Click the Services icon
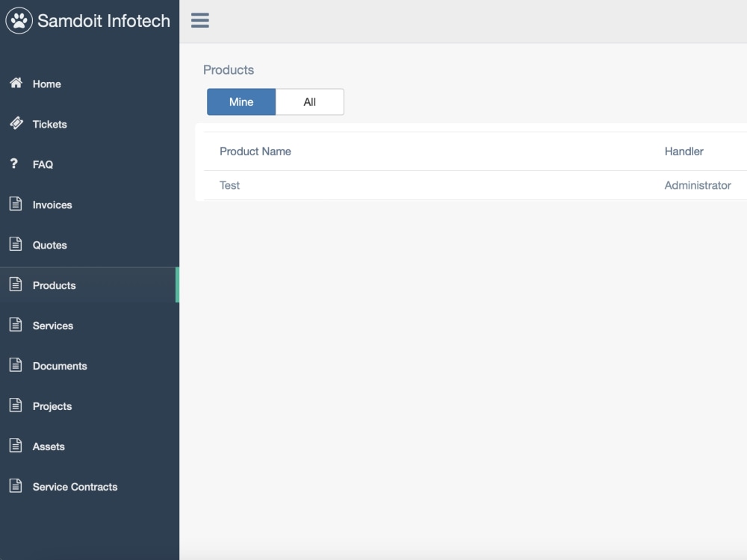The image size is (747, 560). [x=16, y=326]
